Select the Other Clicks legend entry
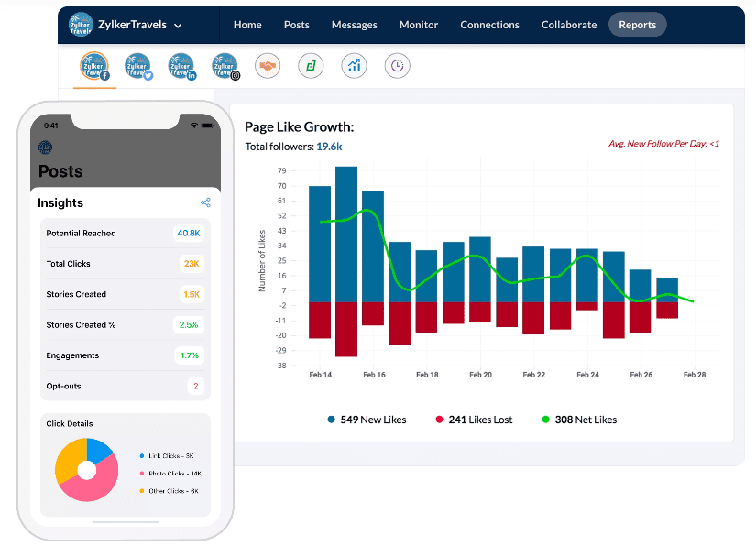756x546 pixels. (x=170, y=491)
